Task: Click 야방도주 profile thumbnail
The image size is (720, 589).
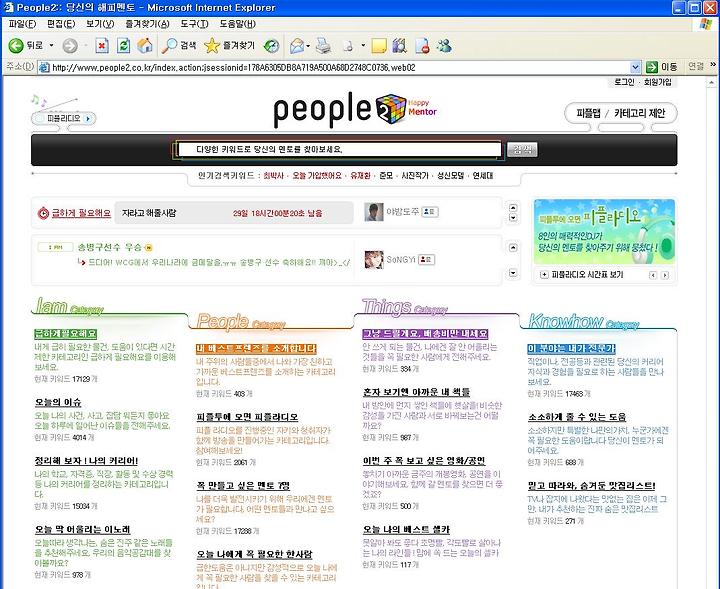Action: [374, 212]
